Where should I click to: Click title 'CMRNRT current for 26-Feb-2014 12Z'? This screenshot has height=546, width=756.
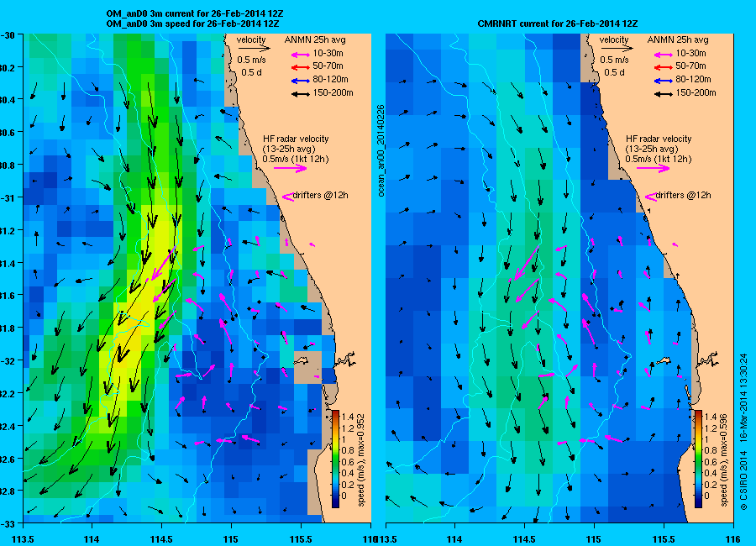pos(558,24)
